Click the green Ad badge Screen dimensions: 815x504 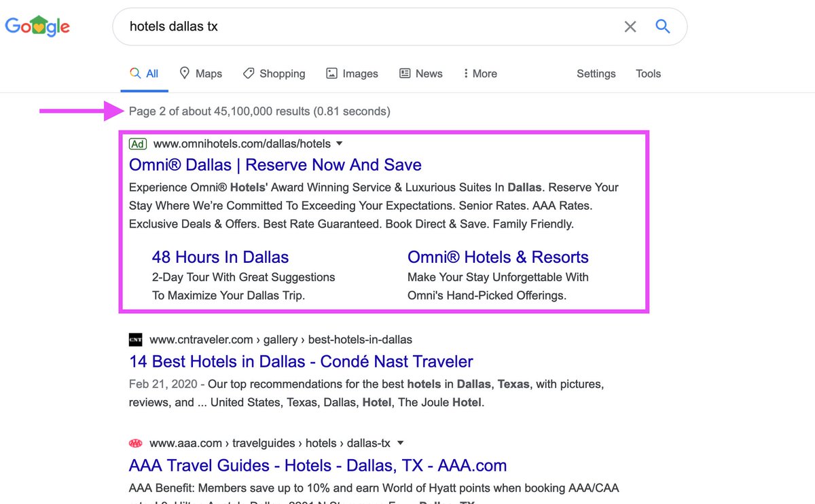click(x=138, y=144)
